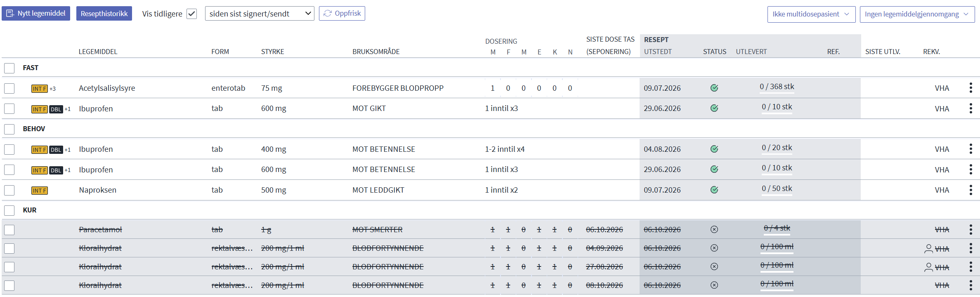Click +3 more warnings indicator on Acetylsalisylsyre

point(52,89)
